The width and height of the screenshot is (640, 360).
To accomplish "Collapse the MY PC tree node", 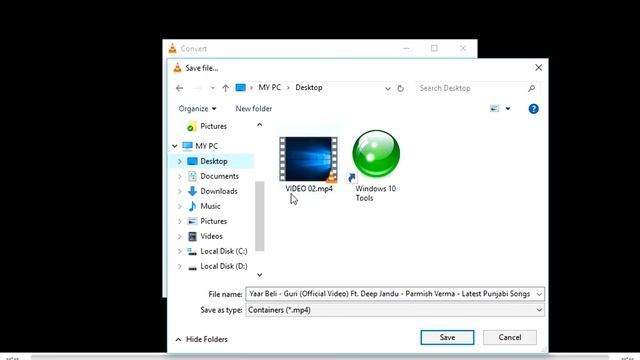I will pyautogui.click(x=175, y=146).
